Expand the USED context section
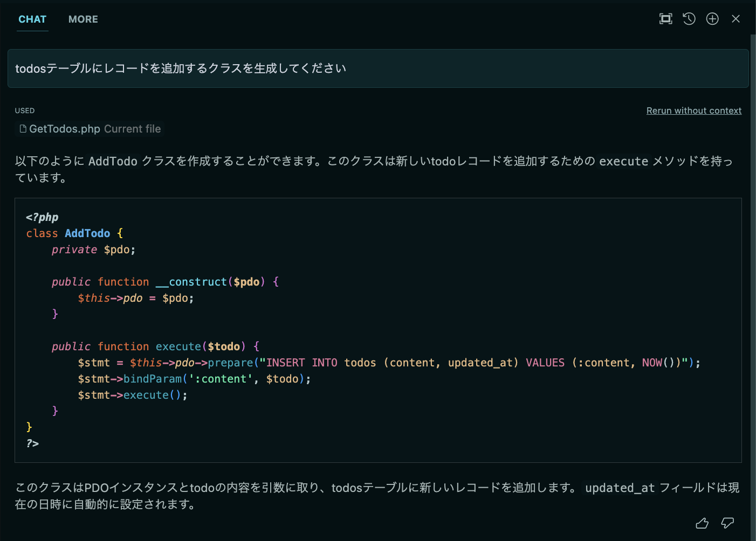756x541 pixels. tap(25, 110)
